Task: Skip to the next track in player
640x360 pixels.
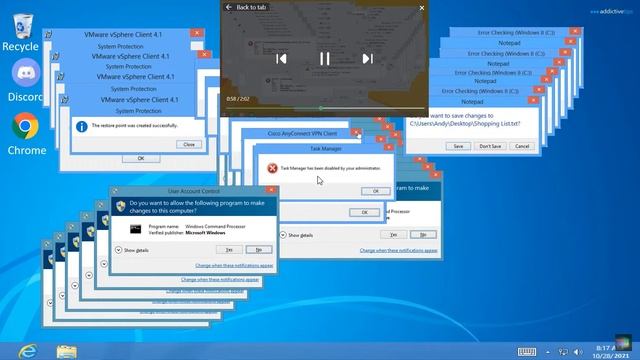Action: click(x=368, y=59)
